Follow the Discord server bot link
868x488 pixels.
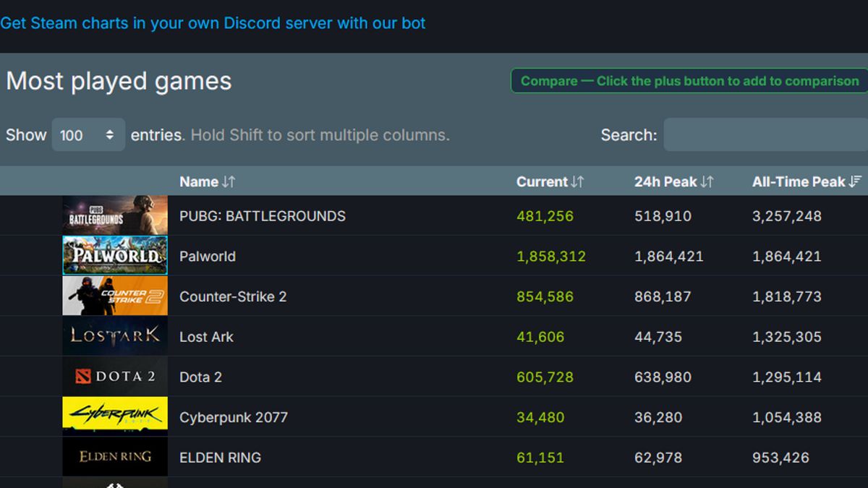[213, 23]
